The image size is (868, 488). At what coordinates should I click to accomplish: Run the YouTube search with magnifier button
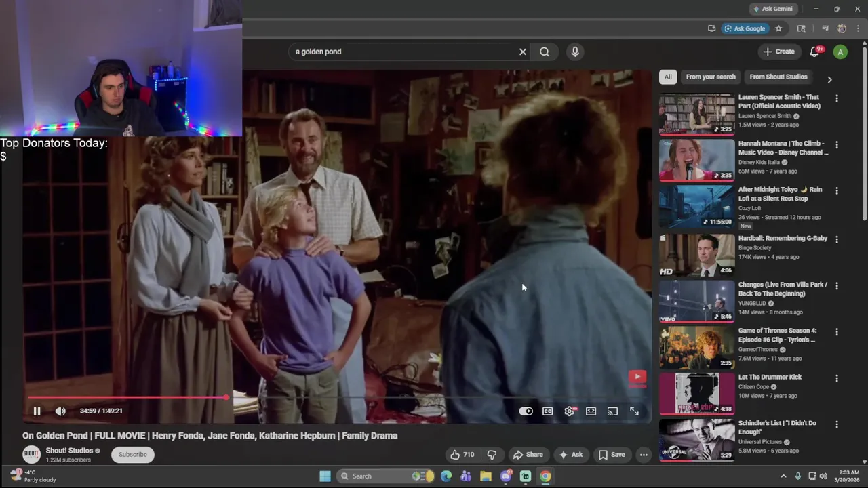tap(545, 52)
